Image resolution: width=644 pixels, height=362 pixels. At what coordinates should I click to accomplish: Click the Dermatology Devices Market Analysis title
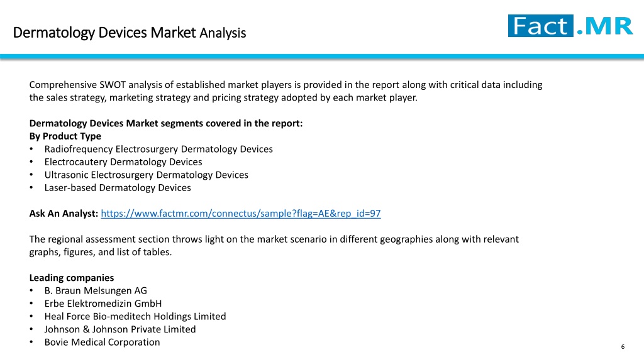(x=130, y=33)
